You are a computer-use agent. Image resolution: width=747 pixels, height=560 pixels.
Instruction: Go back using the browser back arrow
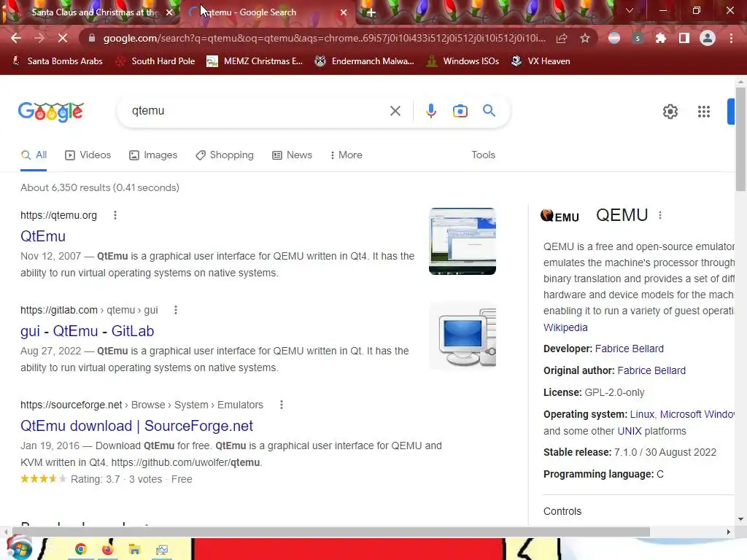coord(16,38)
